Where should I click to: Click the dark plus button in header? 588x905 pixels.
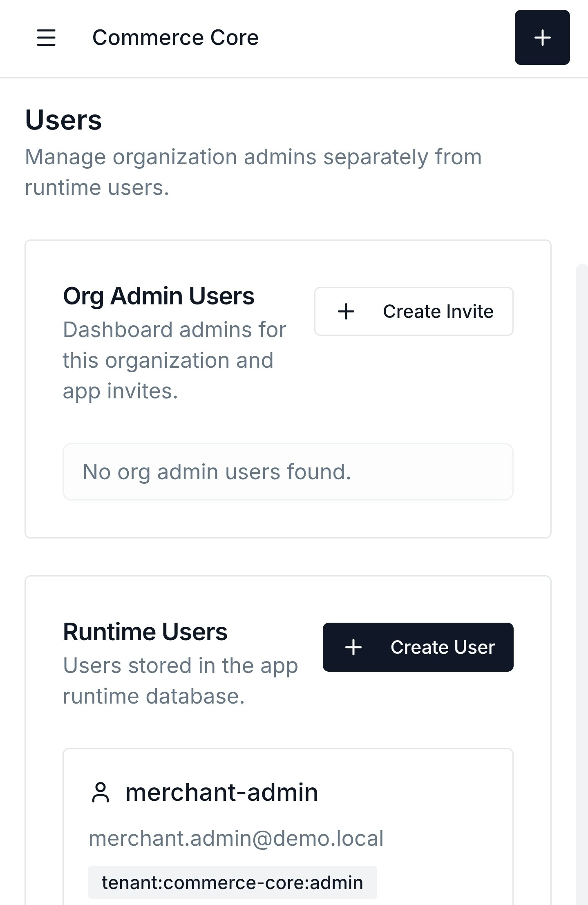pyautogui.click(x=542, y=38)
